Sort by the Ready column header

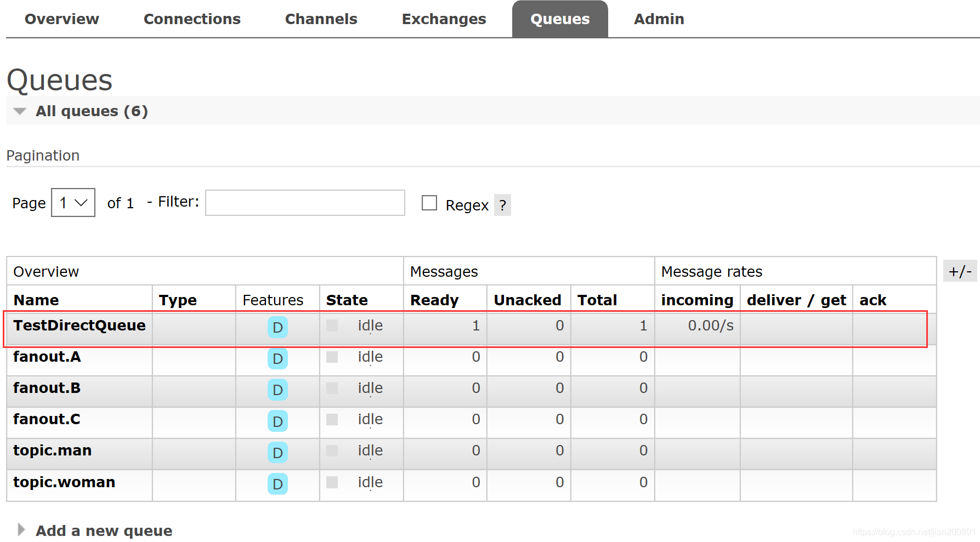click(434, 300)
